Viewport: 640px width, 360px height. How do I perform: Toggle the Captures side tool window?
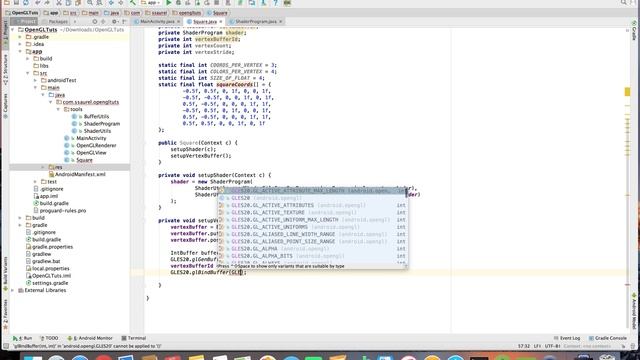(x=5, y=105)
